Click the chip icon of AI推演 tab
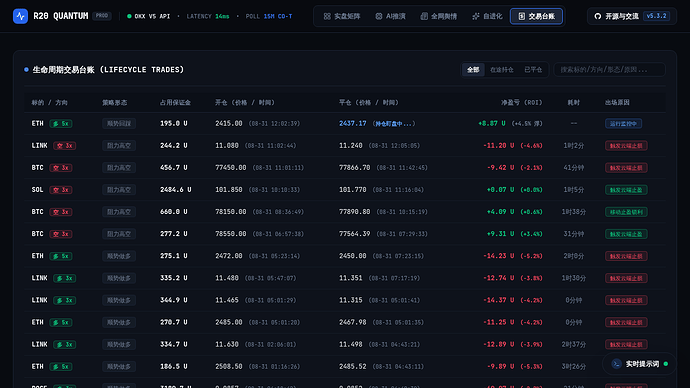 tap(379, 16)
